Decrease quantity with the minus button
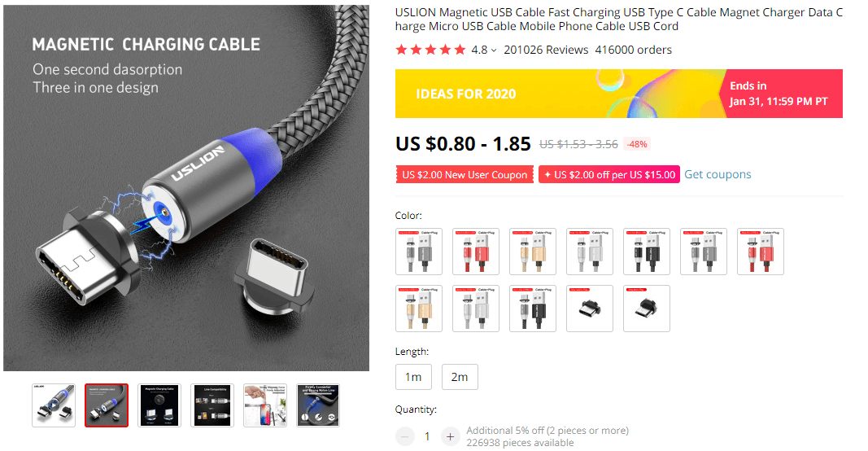 pos(405,437)
